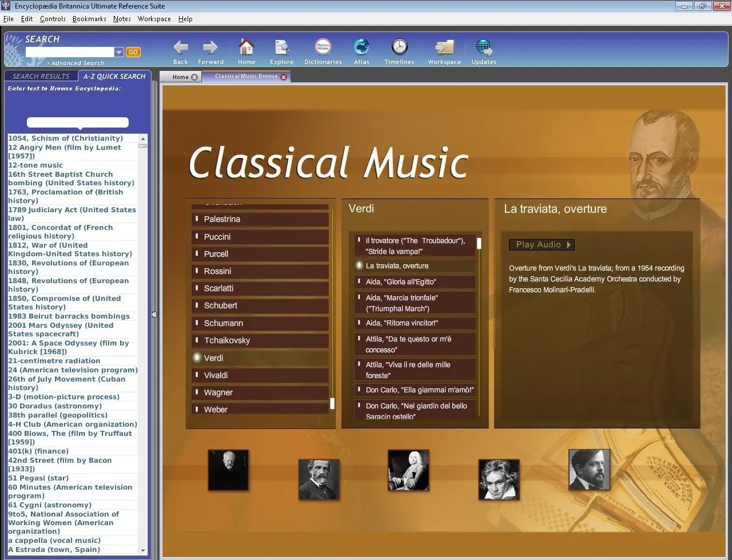Select composer Palestrina

click(260, 219)
